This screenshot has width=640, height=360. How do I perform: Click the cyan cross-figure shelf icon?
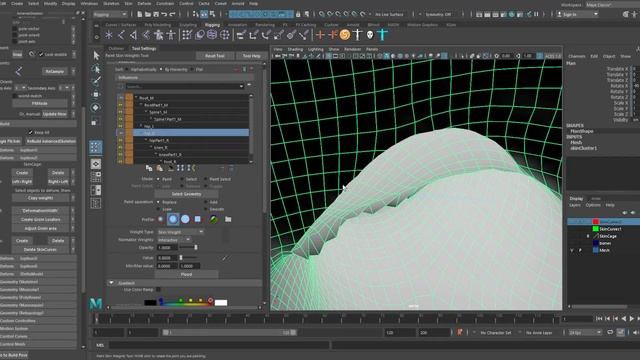pos(382,35)
